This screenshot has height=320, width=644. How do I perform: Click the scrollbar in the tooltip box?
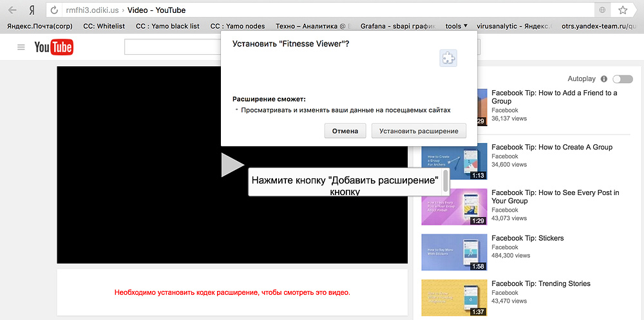pos(445,181)
